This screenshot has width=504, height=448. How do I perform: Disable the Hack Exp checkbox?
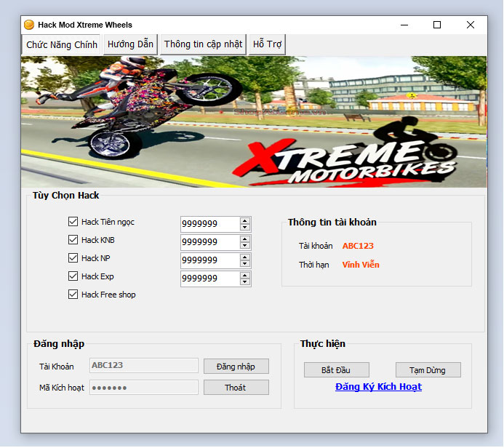point(73,276)
